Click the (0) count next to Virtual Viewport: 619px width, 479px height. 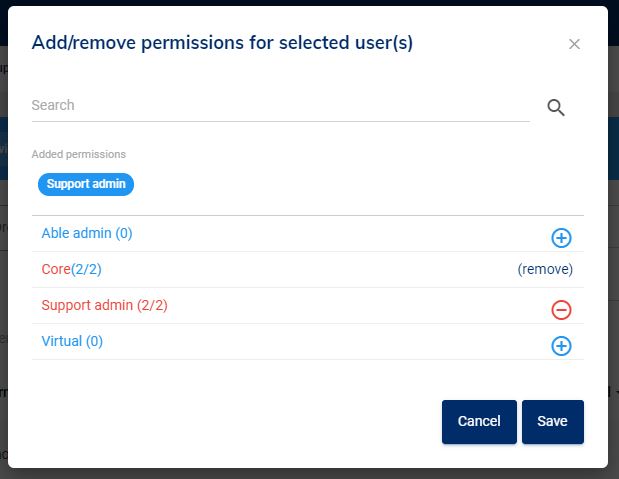(94, 341)
